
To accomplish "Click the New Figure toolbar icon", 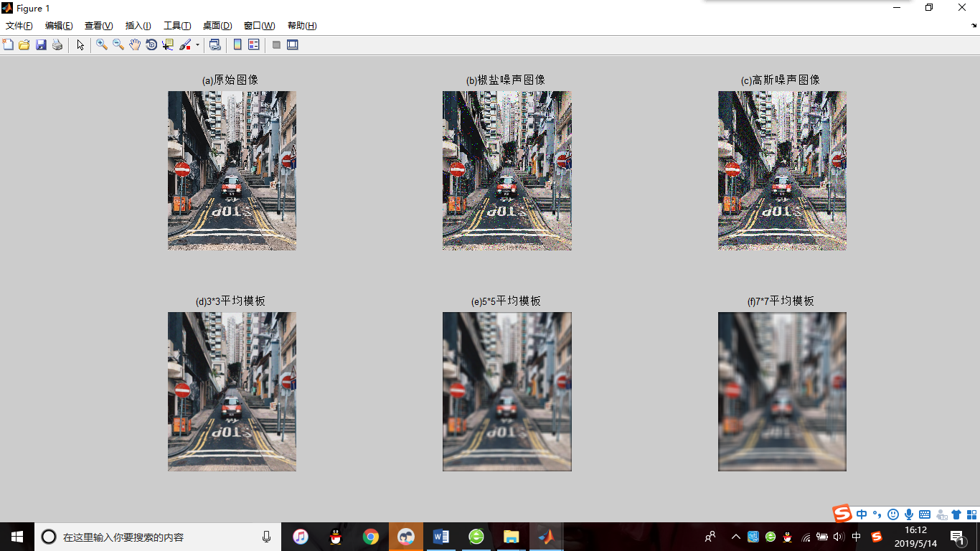I will coord(8,45).
